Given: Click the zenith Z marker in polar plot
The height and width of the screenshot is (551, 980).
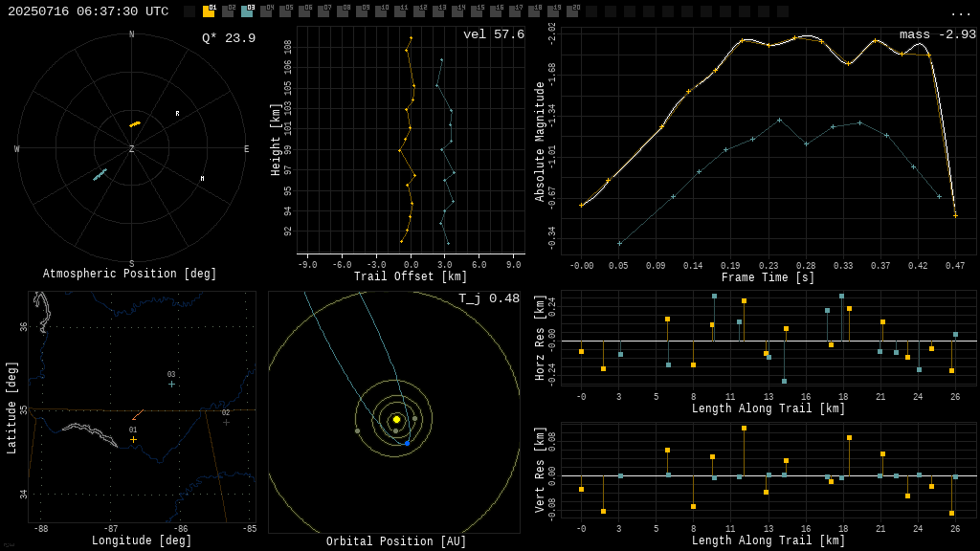Looking at the screenshot, I should [132, 149].
